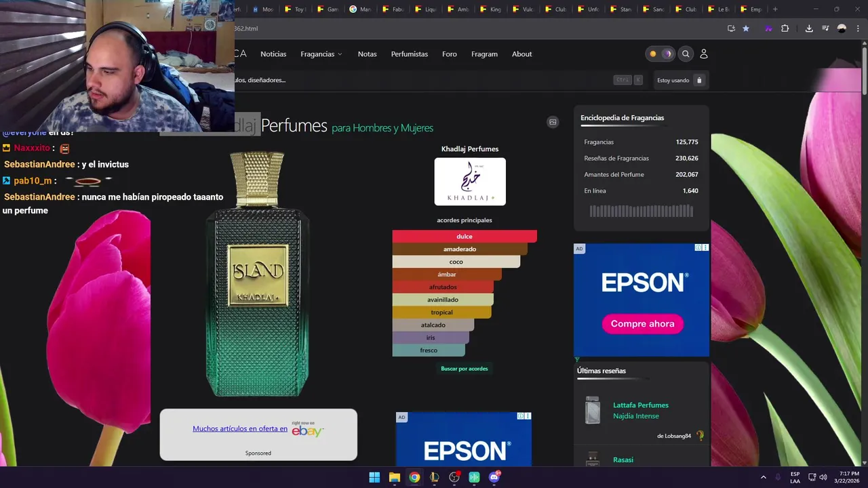
Task: Click Estoy usando button
Action: (681, 80)
